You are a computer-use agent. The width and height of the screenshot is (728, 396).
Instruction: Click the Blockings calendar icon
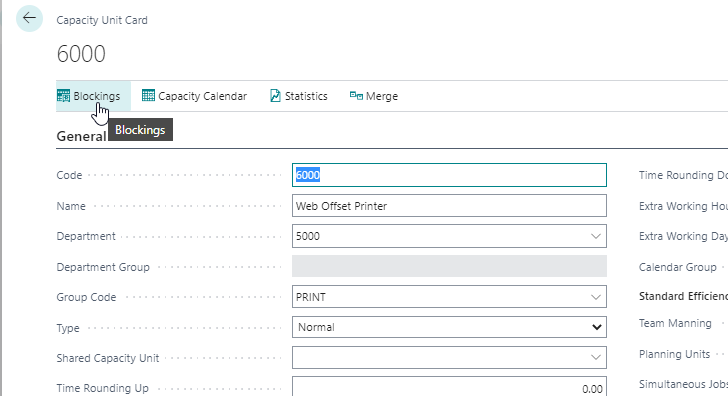(x=63, y=96)
